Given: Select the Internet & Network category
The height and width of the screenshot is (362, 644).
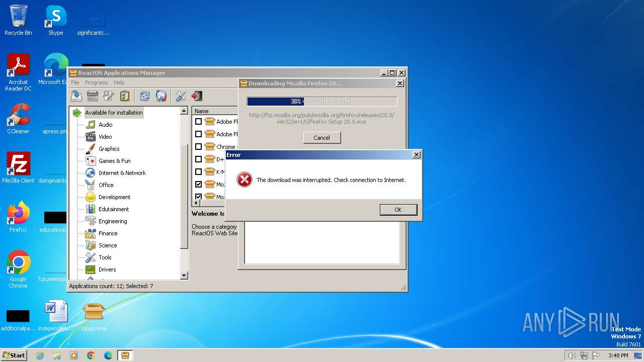Looking at the screenshot, I should pyautogui.click(x=122, y=173).
